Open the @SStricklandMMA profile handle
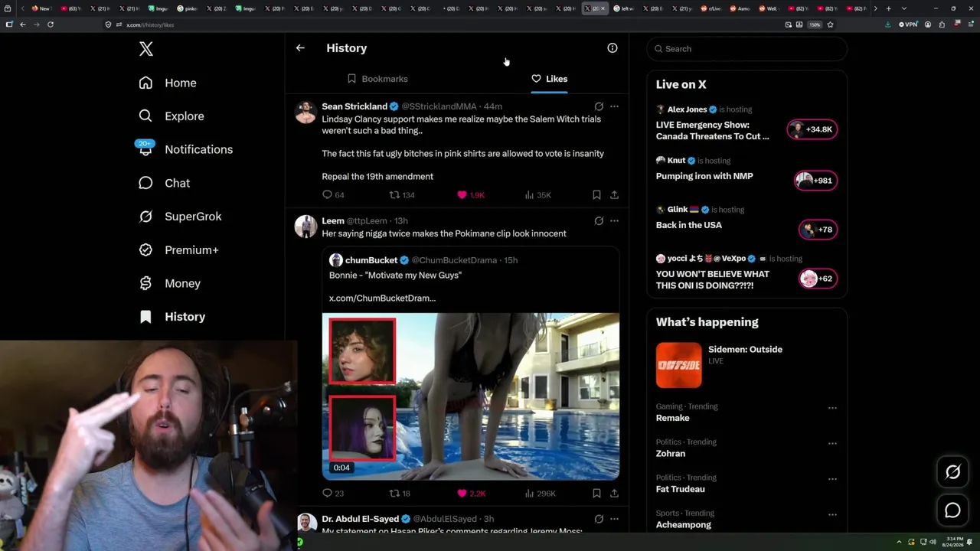This screenshot has height=551, width=980. click(x=439, y=106)
